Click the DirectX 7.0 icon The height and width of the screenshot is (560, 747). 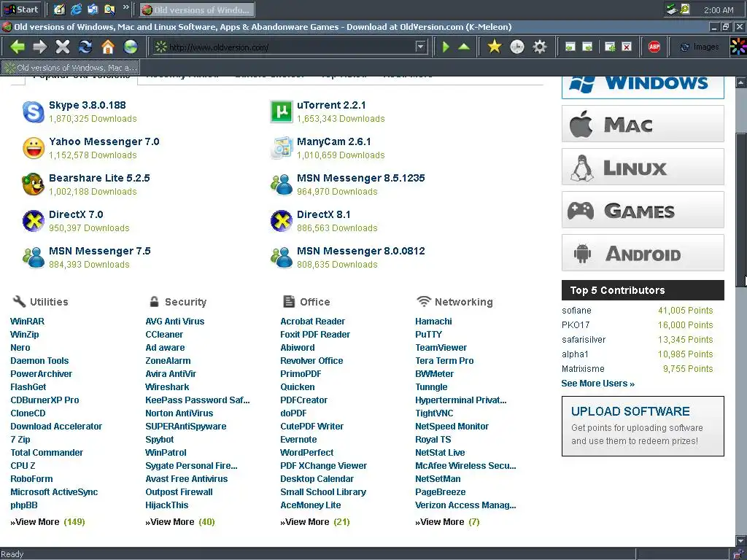(34, 221)
